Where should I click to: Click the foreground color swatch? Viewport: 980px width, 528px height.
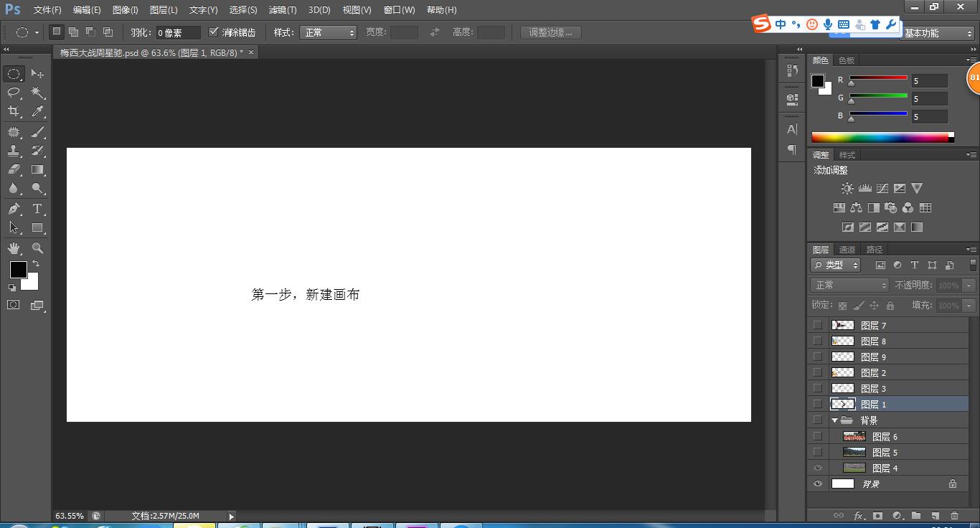[x=18, y=270]
